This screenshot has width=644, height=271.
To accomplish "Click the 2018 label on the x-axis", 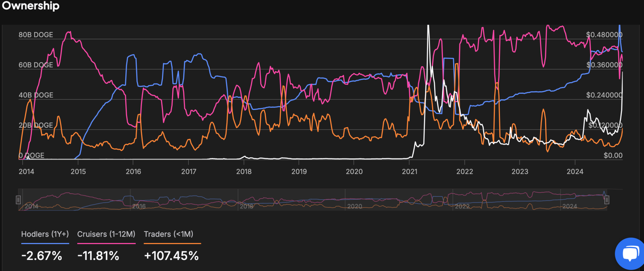I will click(x=244, y=172).
